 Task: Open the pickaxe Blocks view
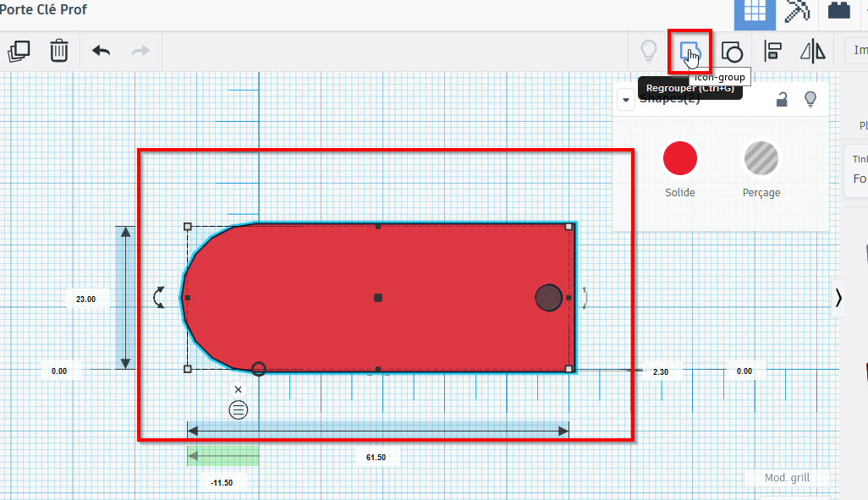pyautogui.click(x=797, y=12)
